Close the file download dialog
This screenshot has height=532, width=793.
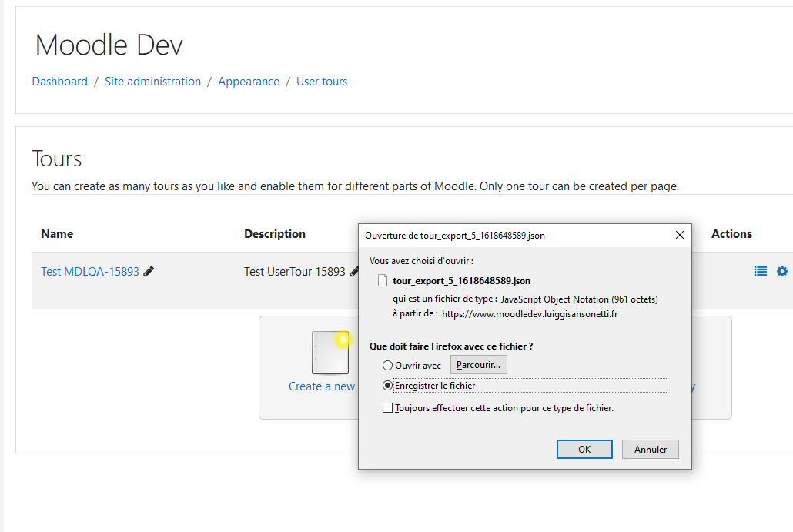[x=680, y=235]
